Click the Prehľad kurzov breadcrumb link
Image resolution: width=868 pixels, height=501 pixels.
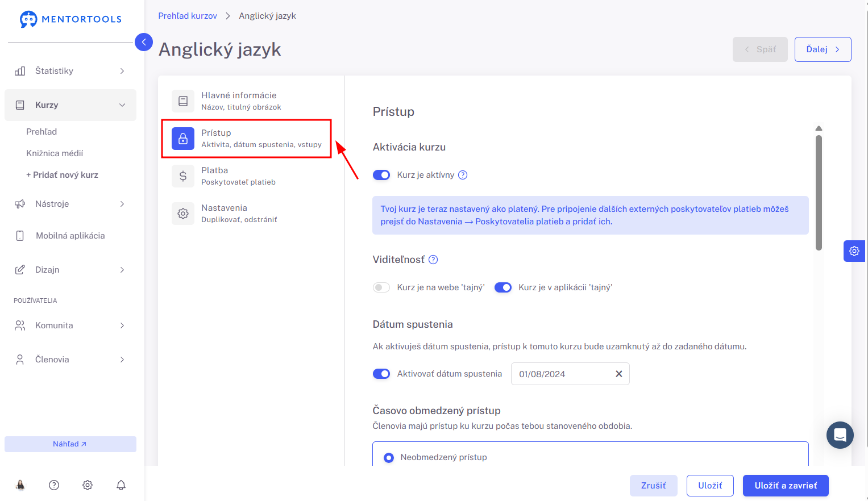tap(188, 16)
